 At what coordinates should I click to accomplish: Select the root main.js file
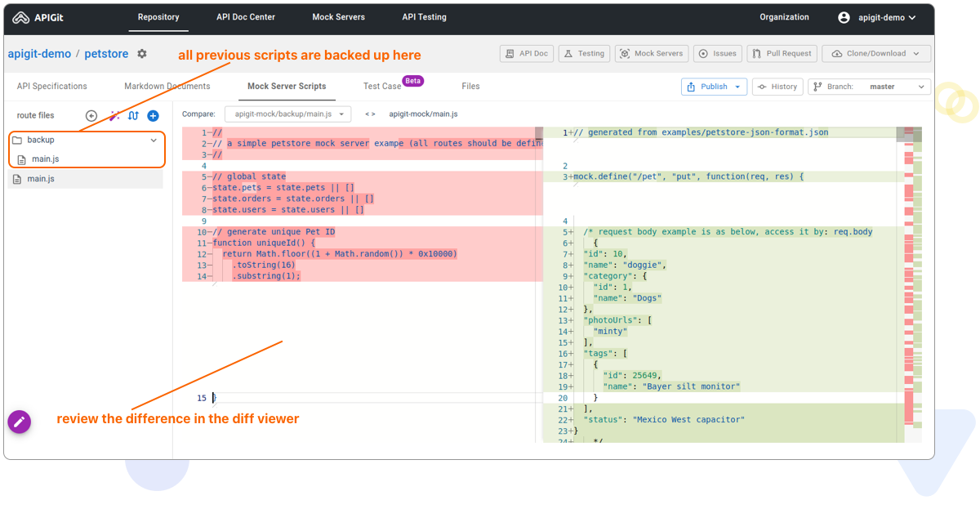(86, 179)
